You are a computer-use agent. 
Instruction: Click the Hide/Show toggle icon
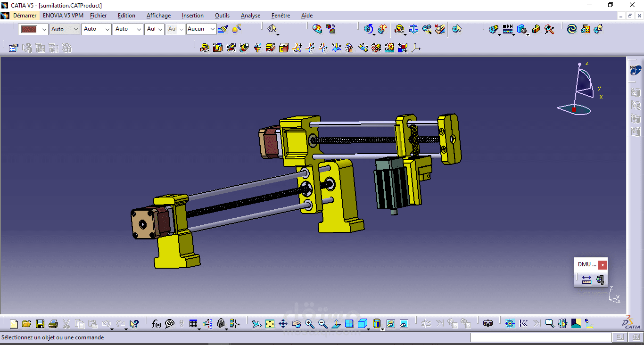[x=391, y=324]
